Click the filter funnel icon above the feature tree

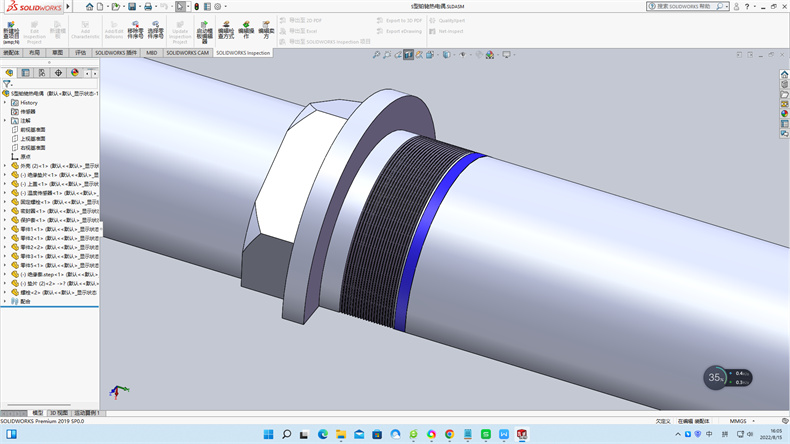pyautogui.click(x=7, y=84)
